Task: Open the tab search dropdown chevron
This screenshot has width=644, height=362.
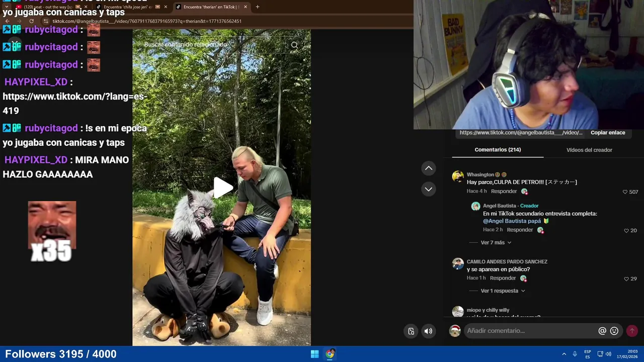Action: pos(7,7)
